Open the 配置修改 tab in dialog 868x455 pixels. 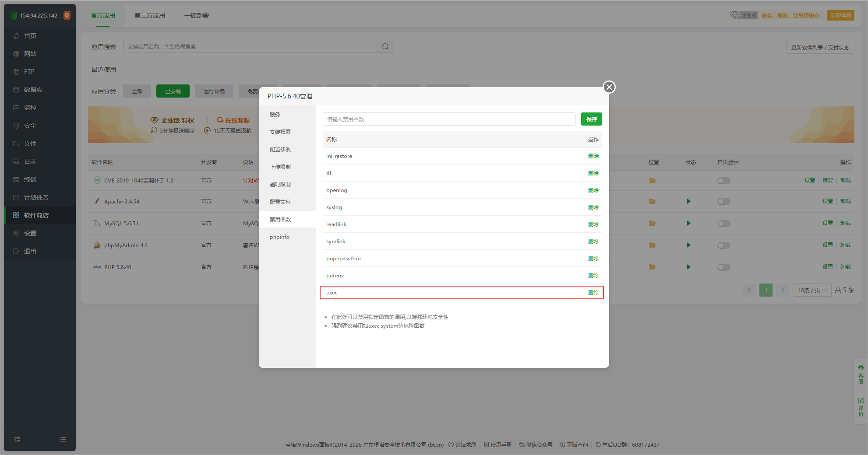point(280,150)
